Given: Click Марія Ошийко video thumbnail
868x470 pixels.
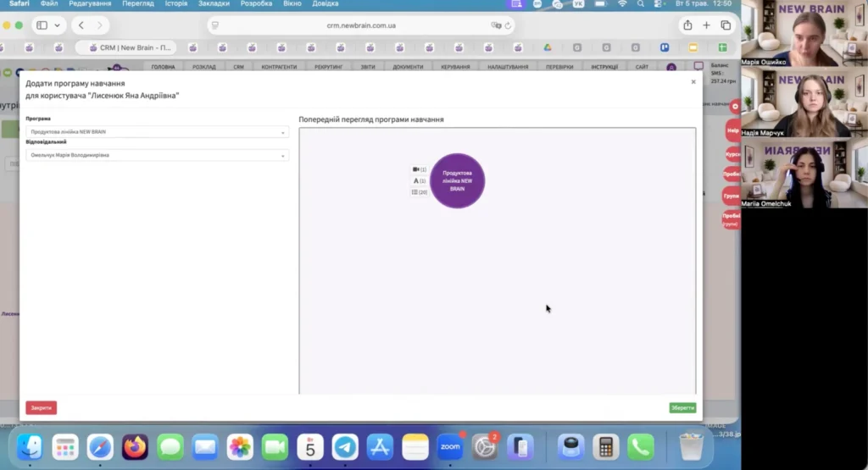Looking at the screenshot, I should coord(804,33).
